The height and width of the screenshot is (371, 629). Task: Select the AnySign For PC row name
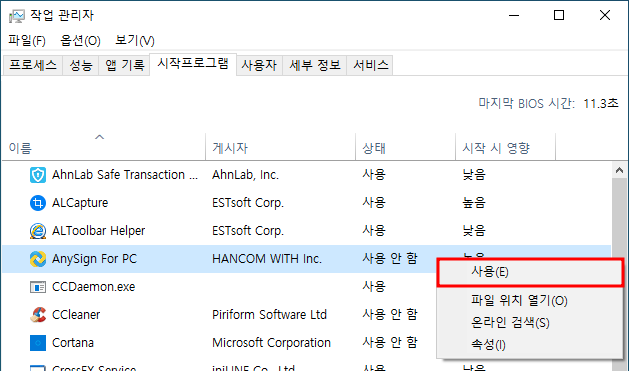click(x=94, y=259)
